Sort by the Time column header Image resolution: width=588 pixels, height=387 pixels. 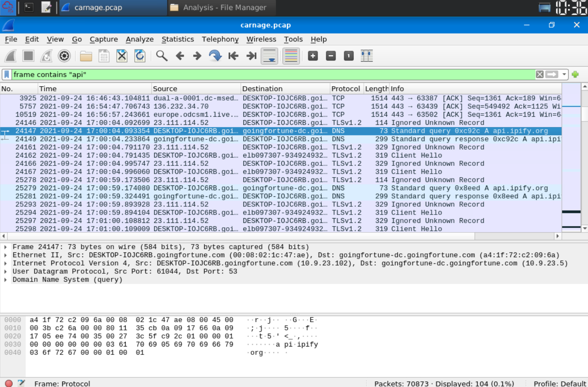click(x=95, y=88)
